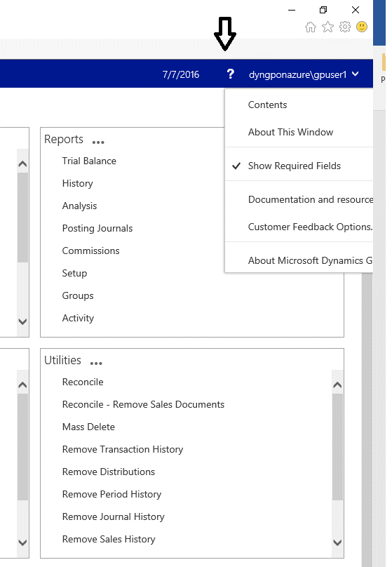Open the Groups report link

(78, 295)
